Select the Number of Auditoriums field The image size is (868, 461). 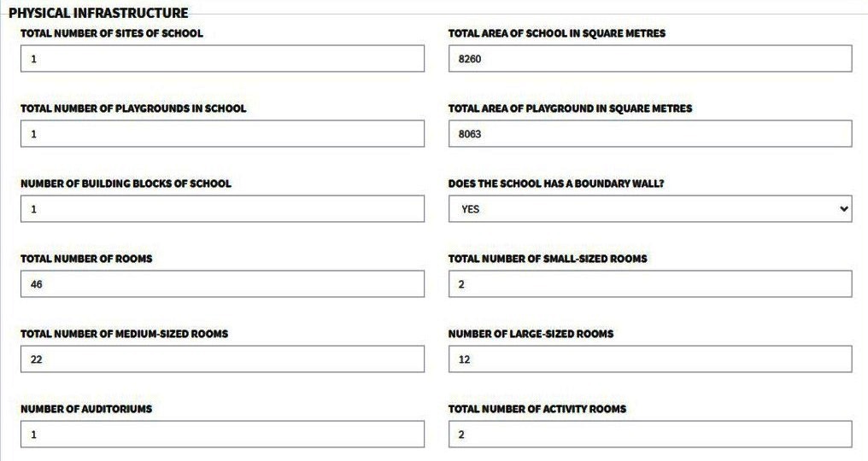point(222,435)
